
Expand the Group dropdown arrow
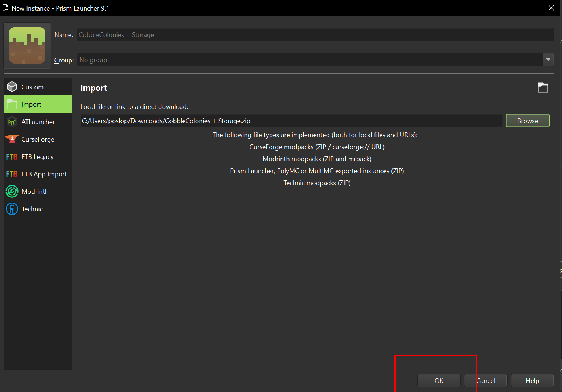[x=548, y=60]
